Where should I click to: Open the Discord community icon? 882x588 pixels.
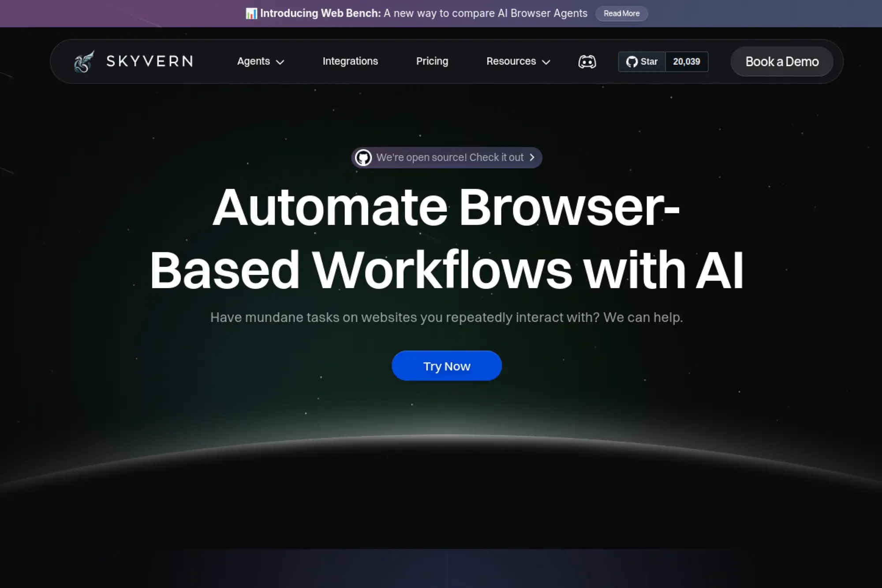pyautogui.click(x=587, y=61)
